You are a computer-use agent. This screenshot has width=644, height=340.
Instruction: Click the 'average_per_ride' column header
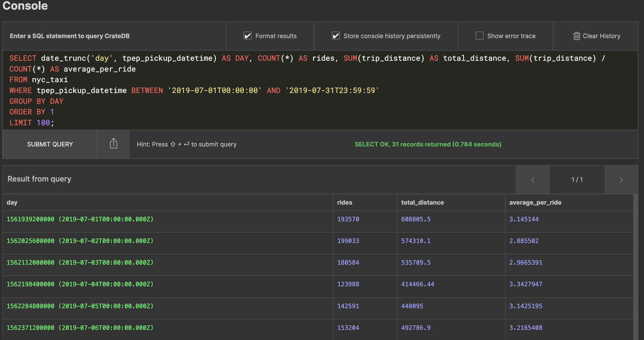535,202
